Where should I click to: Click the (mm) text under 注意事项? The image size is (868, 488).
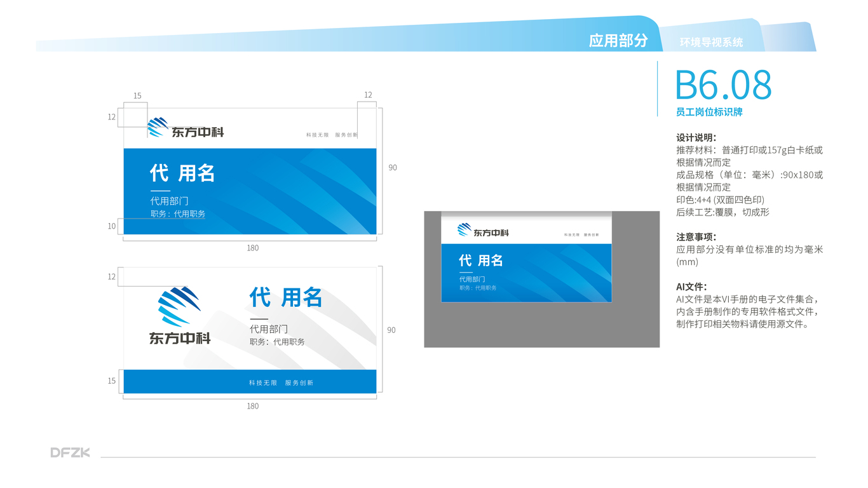tap(687, 262)
